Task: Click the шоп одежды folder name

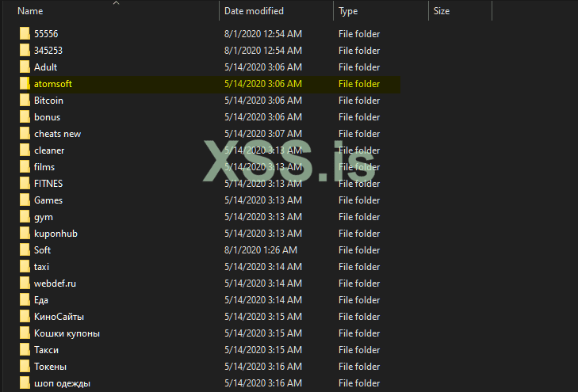Action: 62,383
